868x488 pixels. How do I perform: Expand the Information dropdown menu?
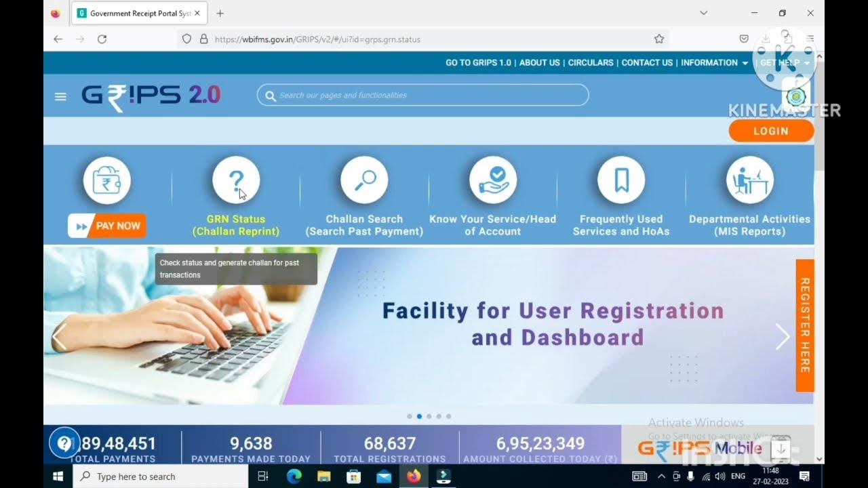click(715, 62)
